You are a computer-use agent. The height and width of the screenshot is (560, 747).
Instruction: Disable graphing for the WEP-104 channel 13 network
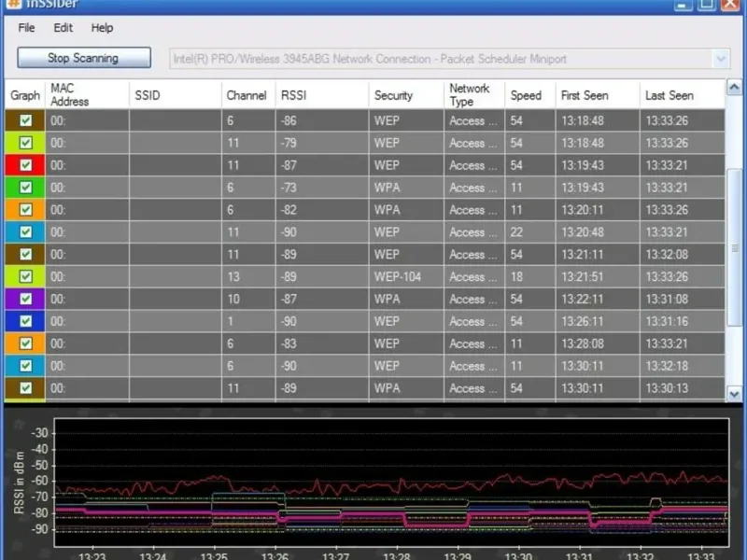(26, 277)
